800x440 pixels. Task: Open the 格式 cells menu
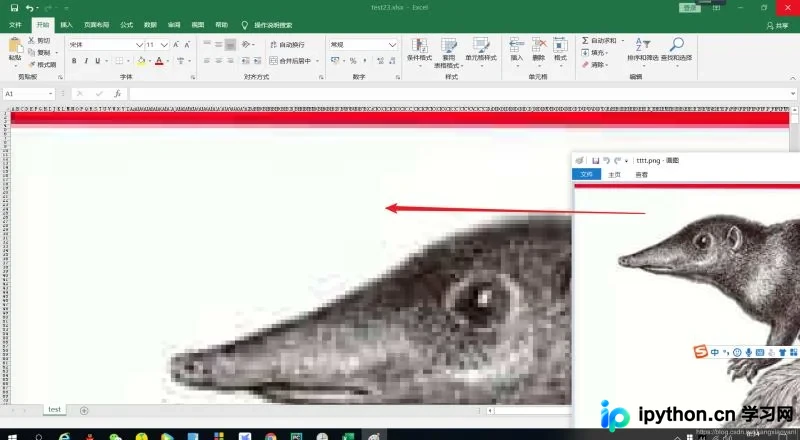[x=560, y=51]
